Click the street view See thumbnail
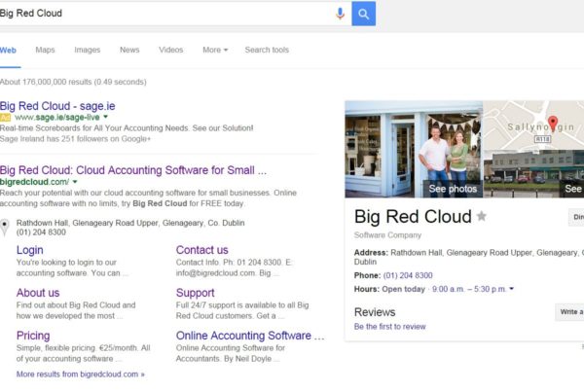The image size is (584, 392). pos(533,174)
